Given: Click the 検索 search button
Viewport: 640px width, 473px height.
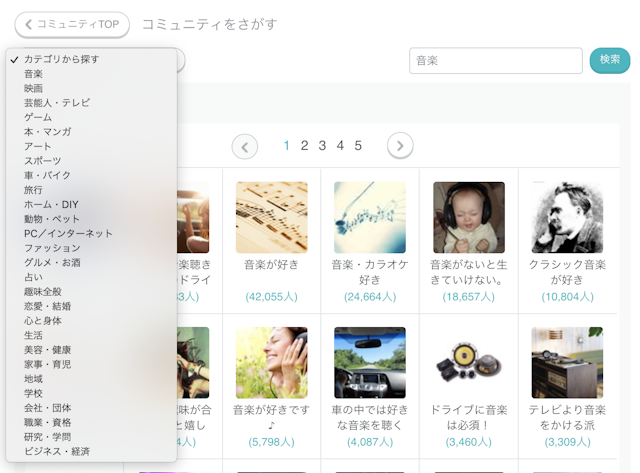Looking at the screenshot, I should tap(610, 60).
